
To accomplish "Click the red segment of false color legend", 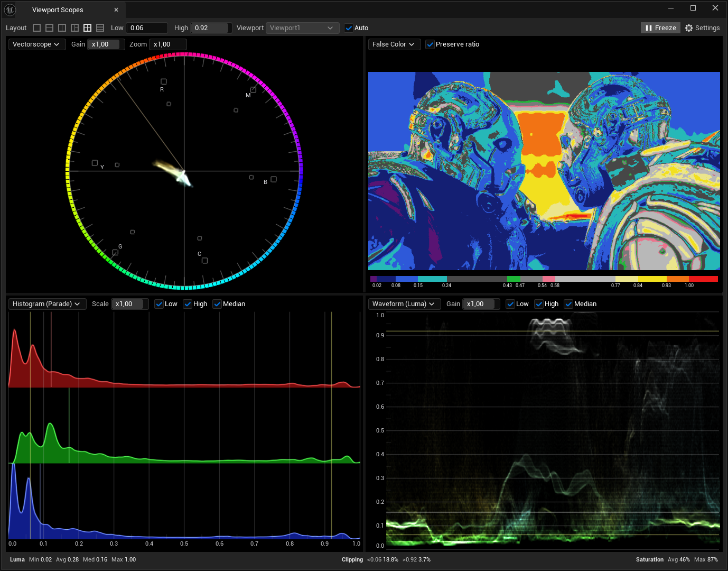I will (703, 279).
